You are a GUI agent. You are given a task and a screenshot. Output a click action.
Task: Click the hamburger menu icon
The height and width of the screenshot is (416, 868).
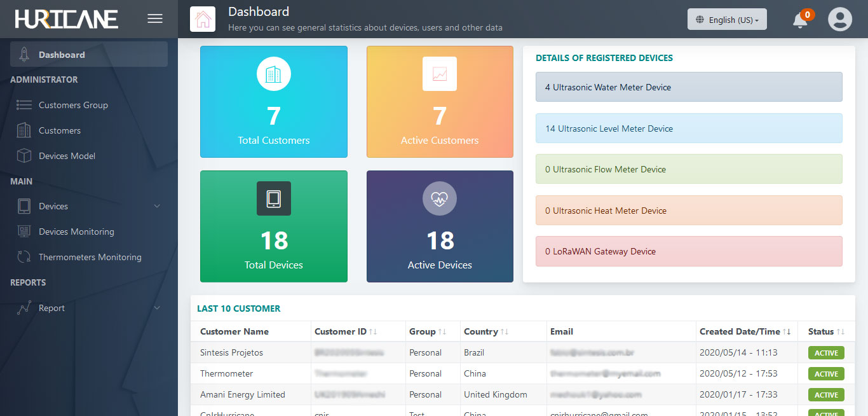click(155, 18)
